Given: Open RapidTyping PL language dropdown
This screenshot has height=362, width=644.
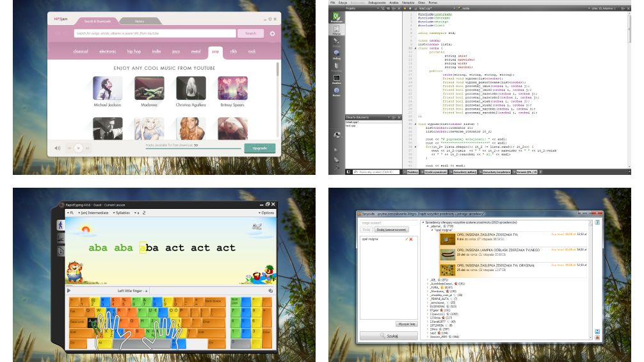Looking at the screenshot, I should [70, 213].
